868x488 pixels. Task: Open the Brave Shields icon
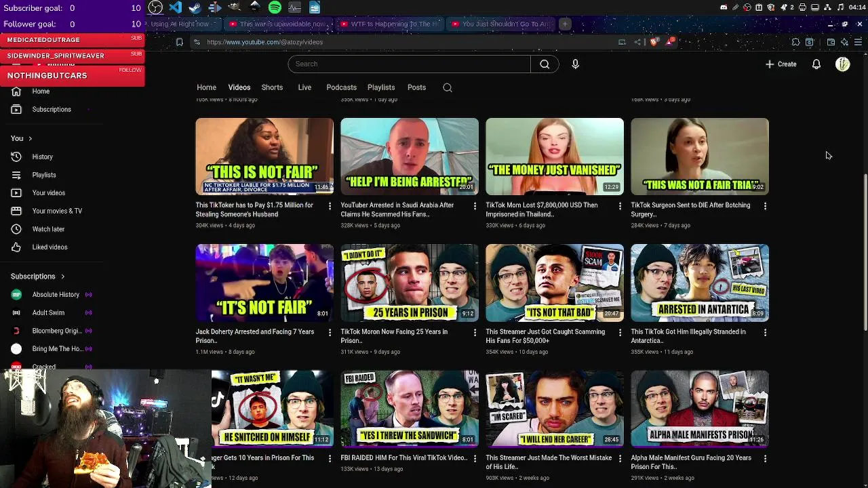pos(654,42)
